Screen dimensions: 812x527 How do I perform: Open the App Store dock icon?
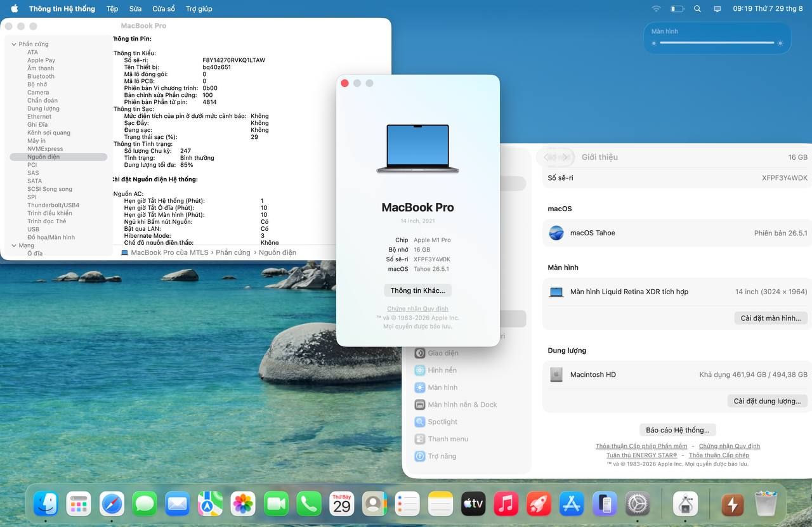(x=572, y=504)
